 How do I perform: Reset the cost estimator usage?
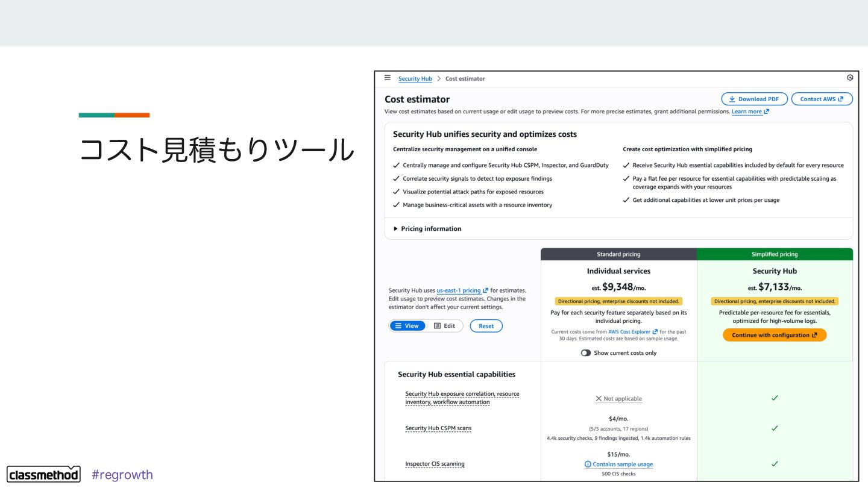(486, 326)
